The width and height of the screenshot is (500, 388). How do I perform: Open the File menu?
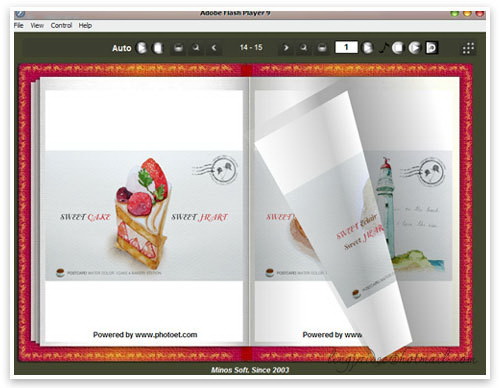(x=19, y=25)
